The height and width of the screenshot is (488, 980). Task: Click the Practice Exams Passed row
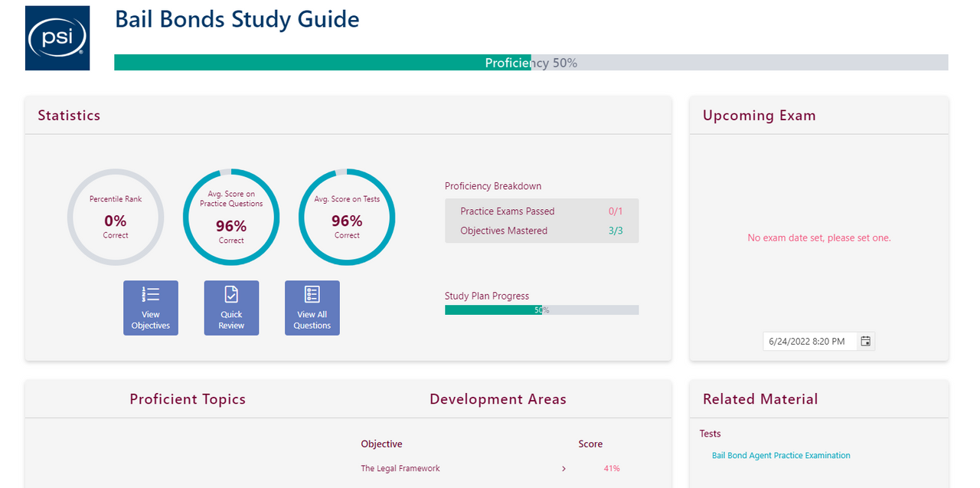[541, 211]
